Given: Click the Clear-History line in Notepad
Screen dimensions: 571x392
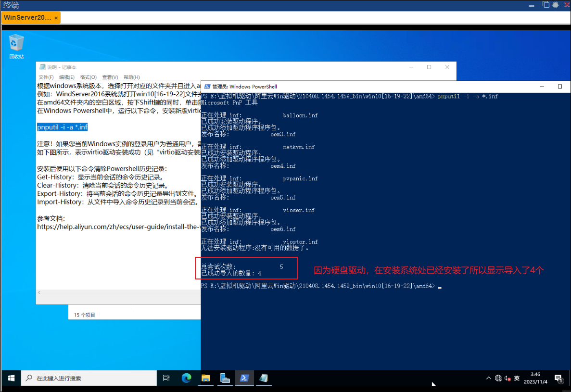Looking at the screenshot, I should pos(104,185).
